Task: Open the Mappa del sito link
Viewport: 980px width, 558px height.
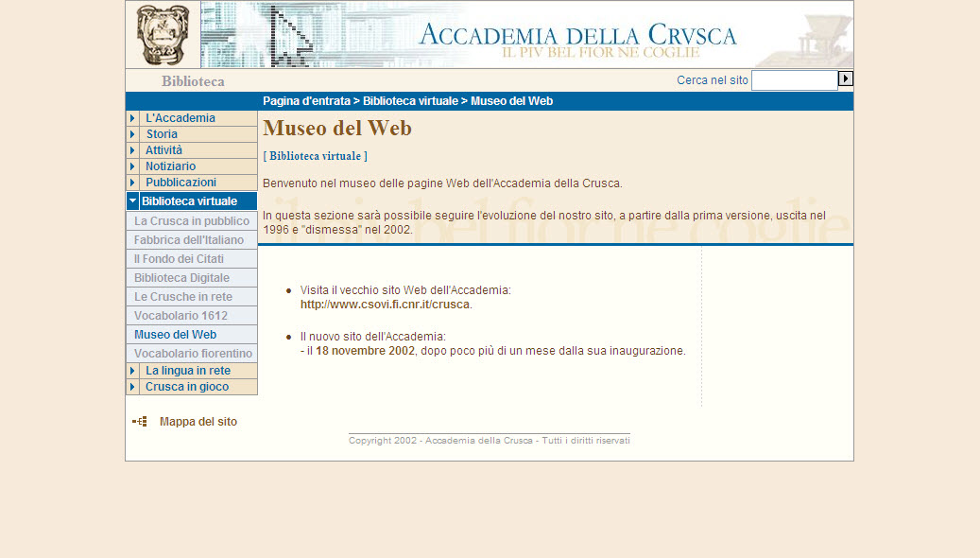Action: [x=198, y=422]
